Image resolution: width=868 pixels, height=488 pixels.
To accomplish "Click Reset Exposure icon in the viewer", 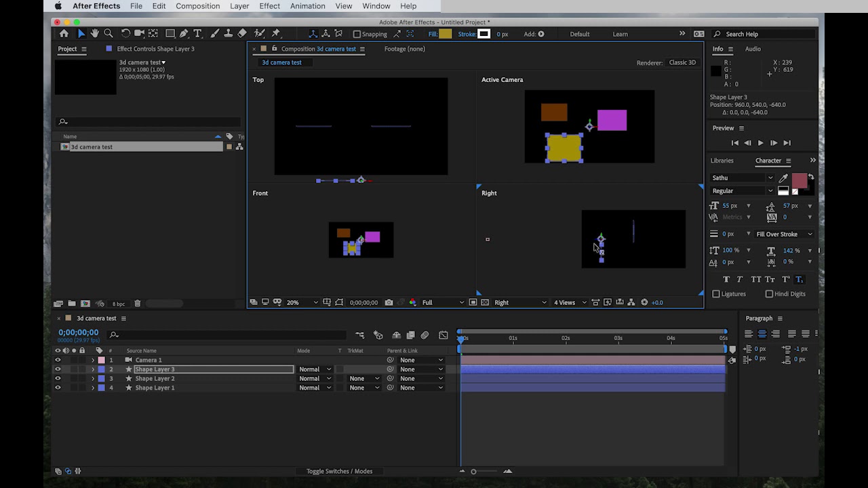I will click(644, 302).
